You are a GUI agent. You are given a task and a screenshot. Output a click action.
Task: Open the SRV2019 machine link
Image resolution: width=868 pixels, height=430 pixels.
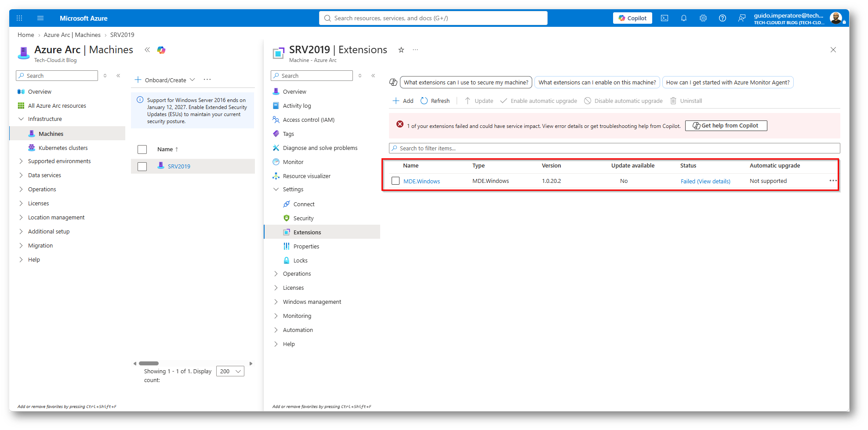[x=179, y=166]
